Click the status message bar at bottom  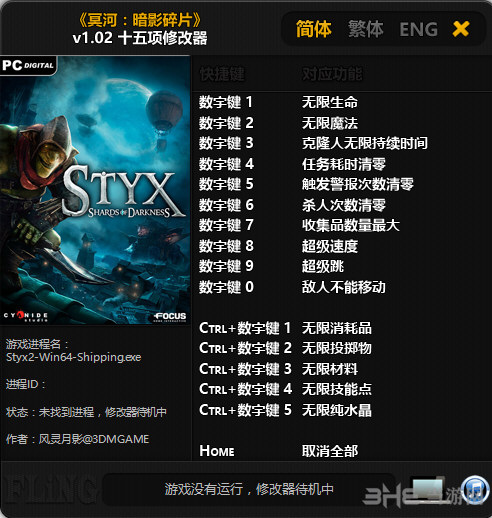tap(249, 489)
